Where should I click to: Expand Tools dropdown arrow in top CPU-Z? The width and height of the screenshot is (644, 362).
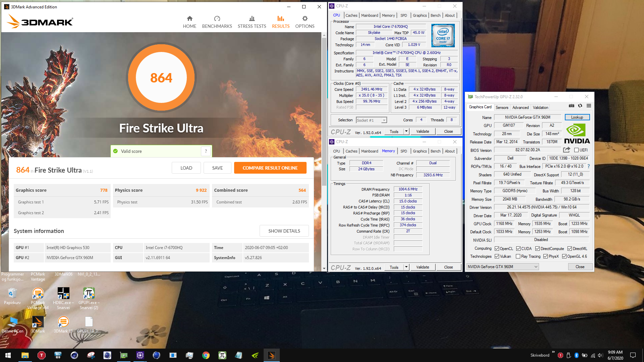click(x=406, y=131)
